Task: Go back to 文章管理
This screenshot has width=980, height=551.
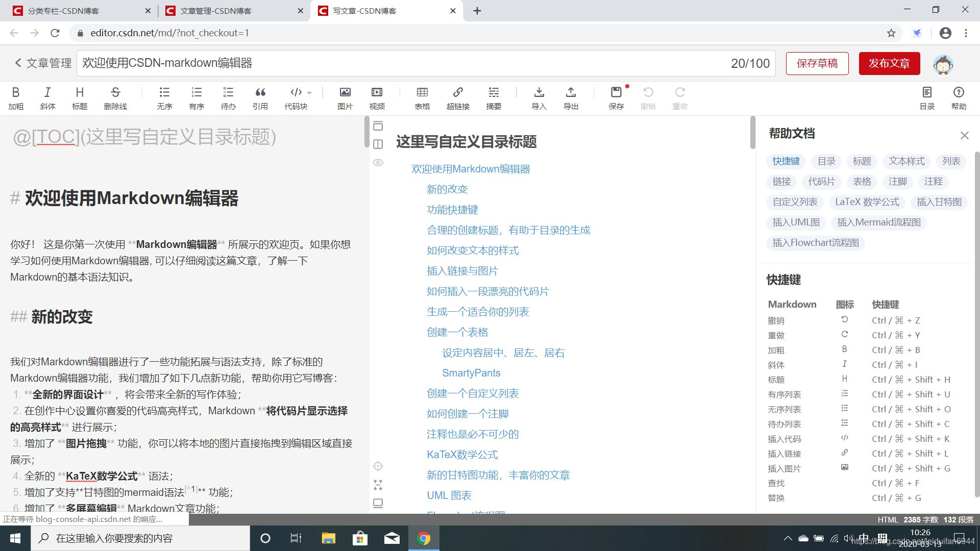Action: point(43,63)
